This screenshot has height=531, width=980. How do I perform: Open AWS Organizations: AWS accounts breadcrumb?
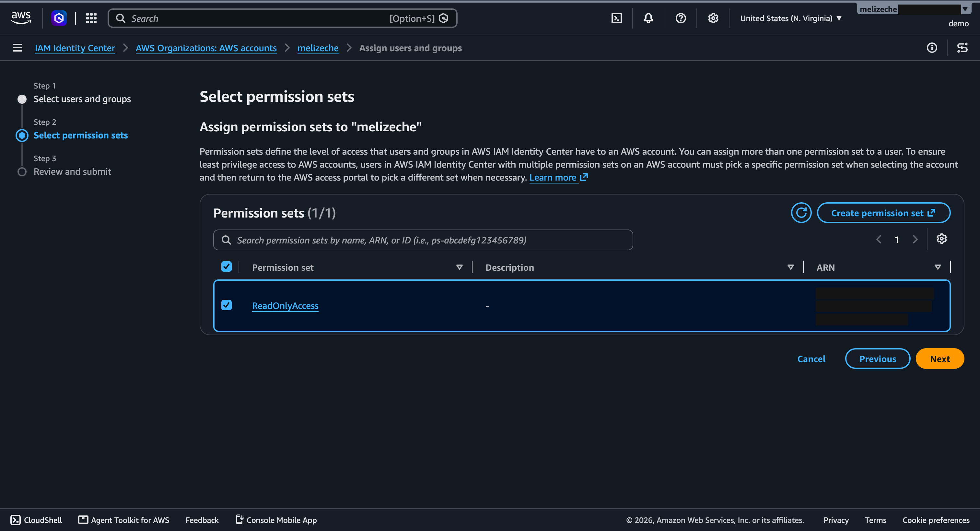206,48
